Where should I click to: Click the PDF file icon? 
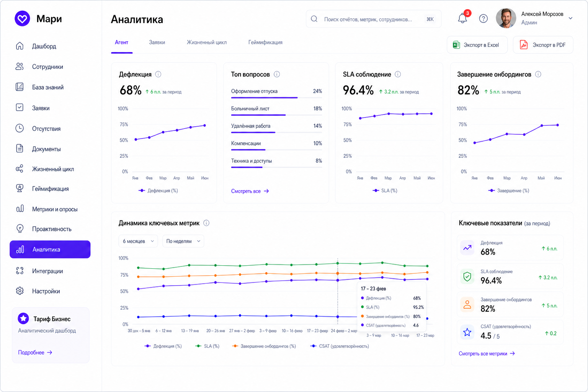click(x=523, y=45)
